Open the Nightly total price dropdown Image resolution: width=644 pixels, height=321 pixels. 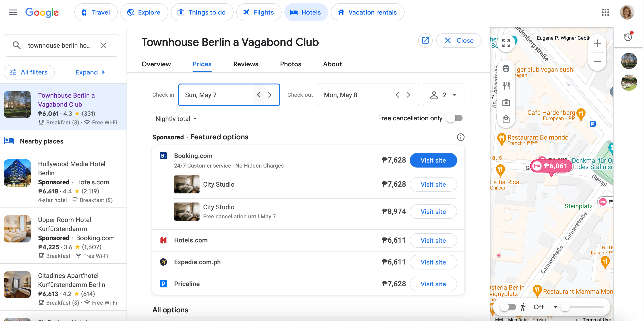[176, 119]
